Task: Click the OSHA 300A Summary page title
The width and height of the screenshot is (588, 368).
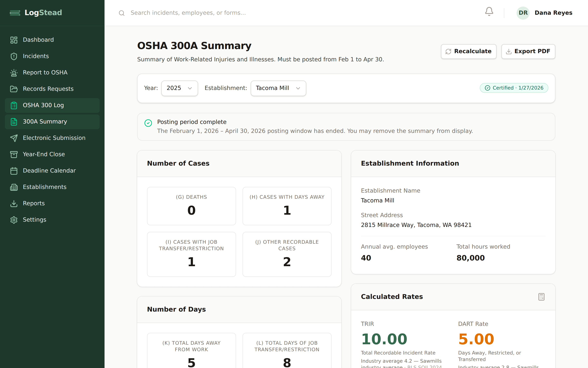Action: click(194, 46)
